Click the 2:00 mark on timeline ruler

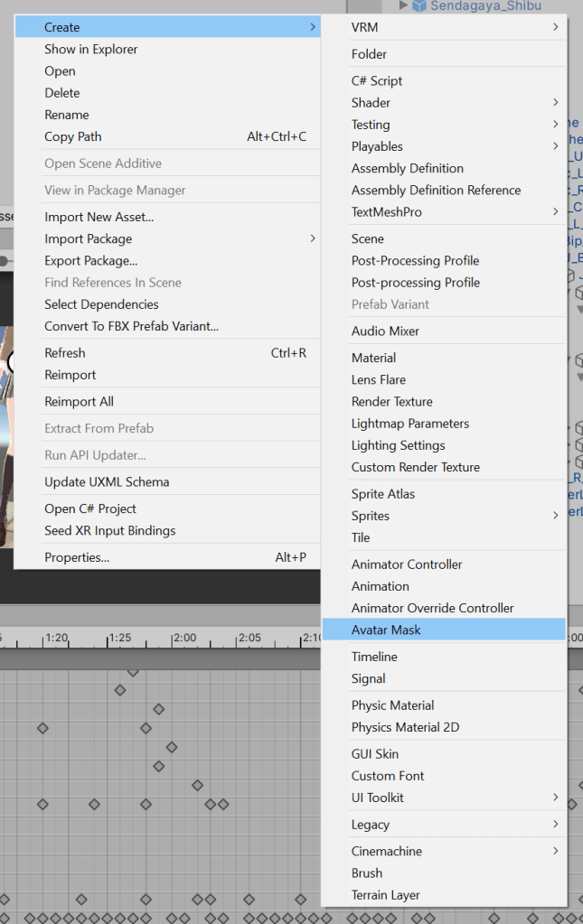184,638
